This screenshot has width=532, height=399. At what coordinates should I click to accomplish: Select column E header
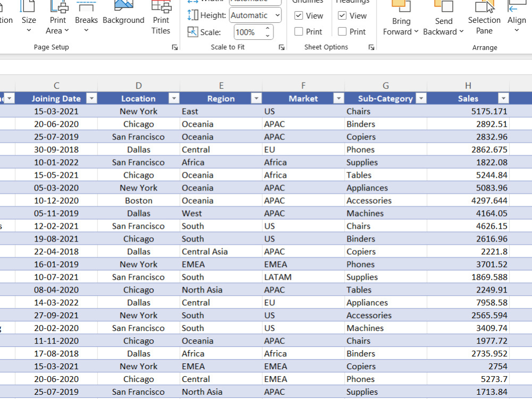click(x=221, y=86)
